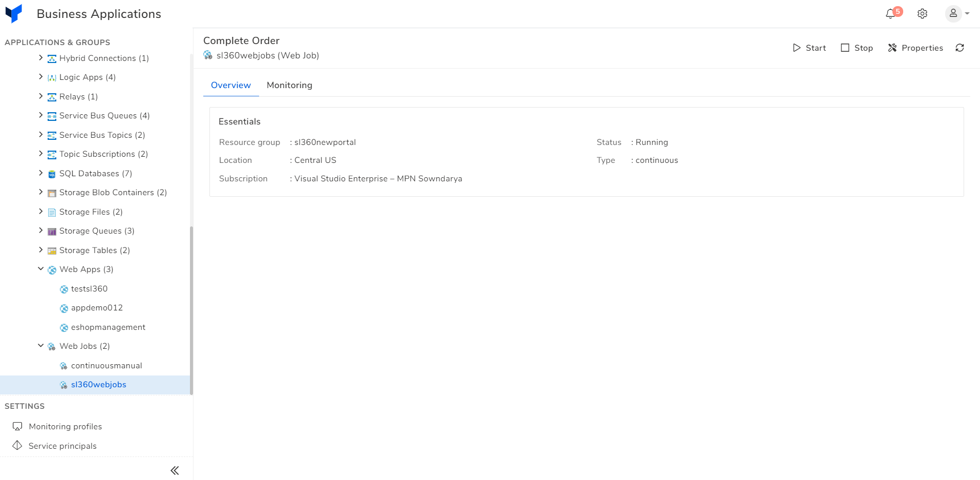Click the Storage Tables icon
Screen dimensions: 980x480
tap(52, 251)
